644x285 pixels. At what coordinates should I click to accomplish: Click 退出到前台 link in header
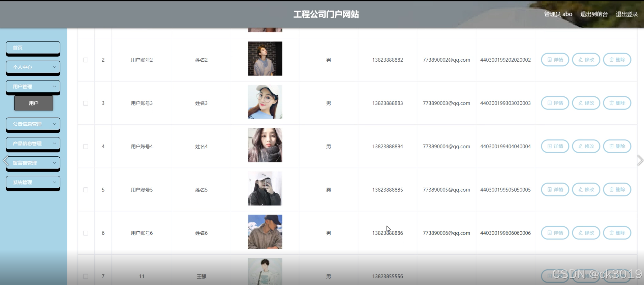(594, 14)
